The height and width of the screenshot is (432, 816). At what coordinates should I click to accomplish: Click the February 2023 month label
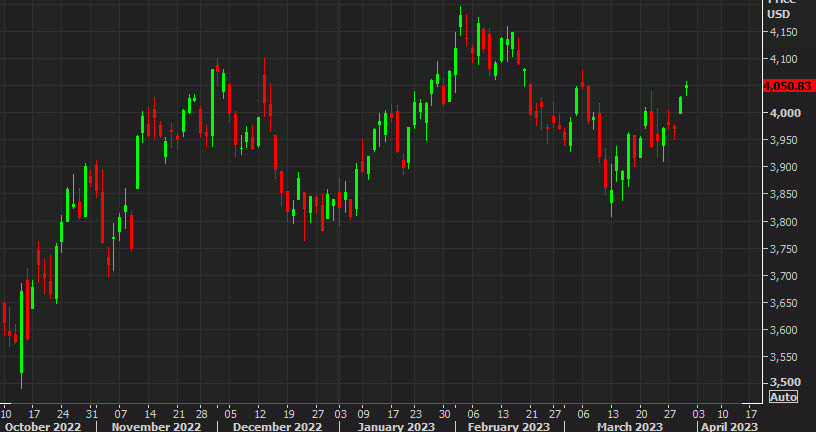point(508,427)
